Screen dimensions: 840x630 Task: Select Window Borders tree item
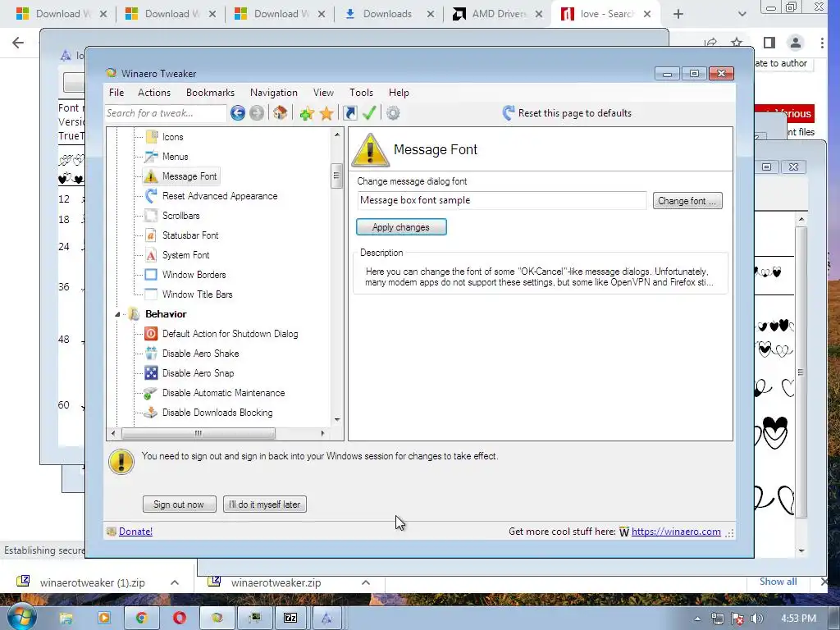coord(194,275)
